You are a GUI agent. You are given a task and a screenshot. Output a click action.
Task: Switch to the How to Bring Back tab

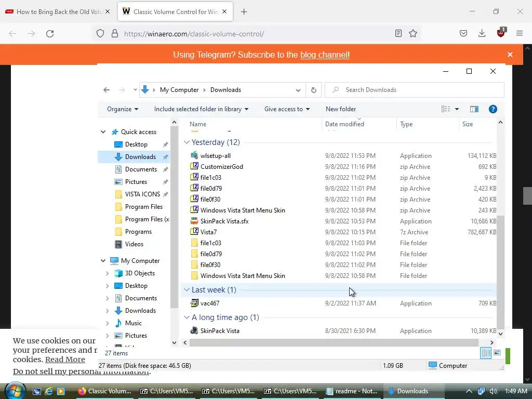pos(58,12)
